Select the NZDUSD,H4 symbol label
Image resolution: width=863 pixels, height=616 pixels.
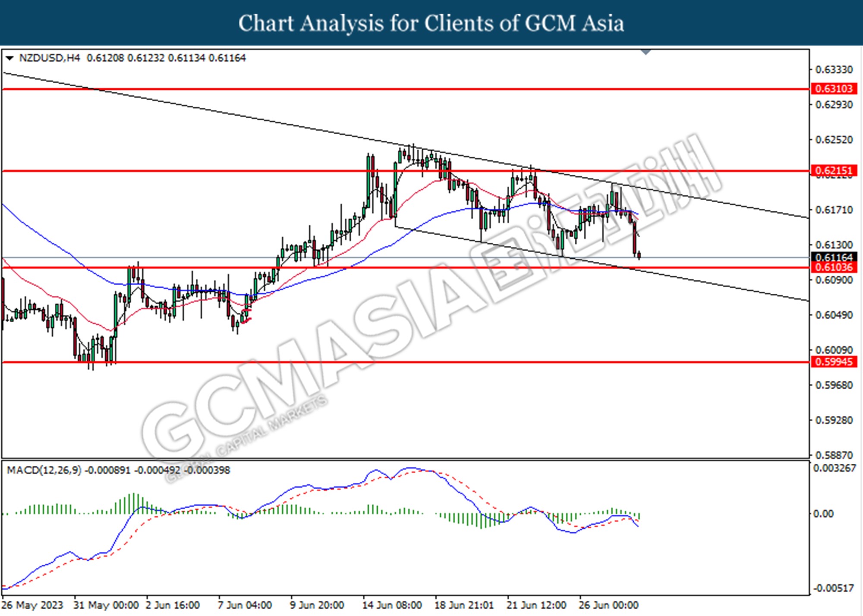50,58
